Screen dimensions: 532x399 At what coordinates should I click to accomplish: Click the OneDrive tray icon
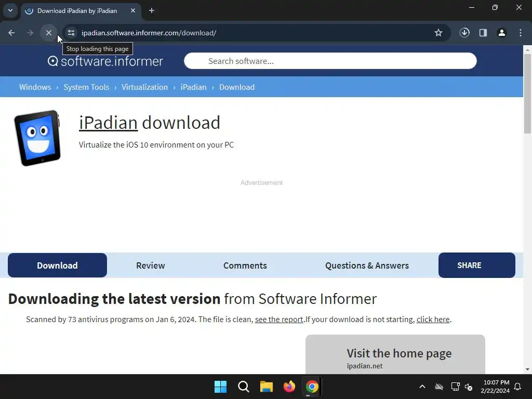pyautogui.click(x=439, y=387)
